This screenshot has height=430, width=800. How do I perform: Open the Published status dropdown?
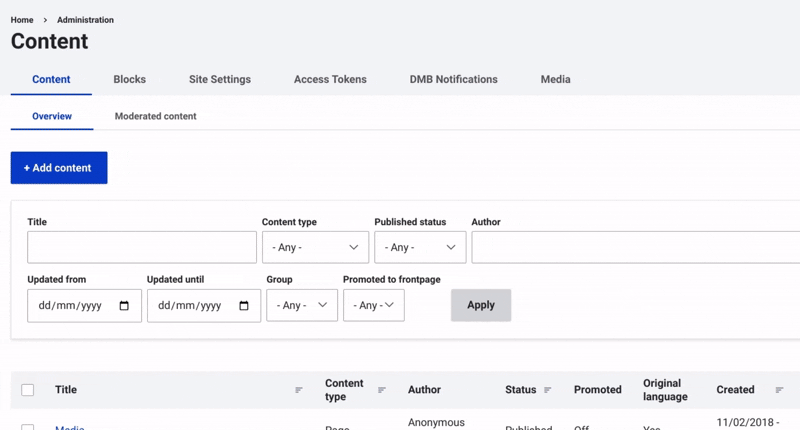coord(420,247)
